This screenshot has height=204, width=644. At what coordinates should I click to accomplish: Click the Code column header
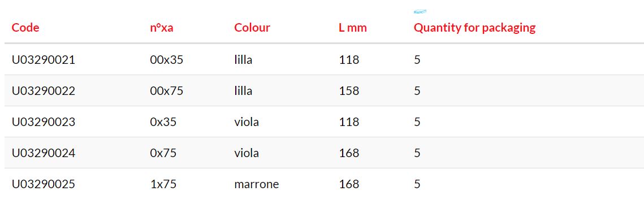coord(25,28)
